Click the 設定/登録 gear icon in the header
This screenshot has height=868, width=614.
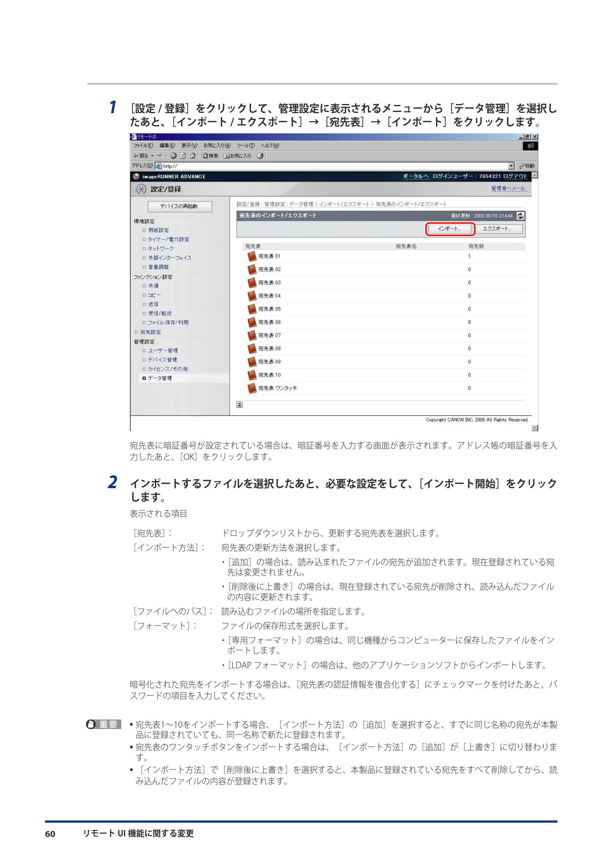click(141, 189)
